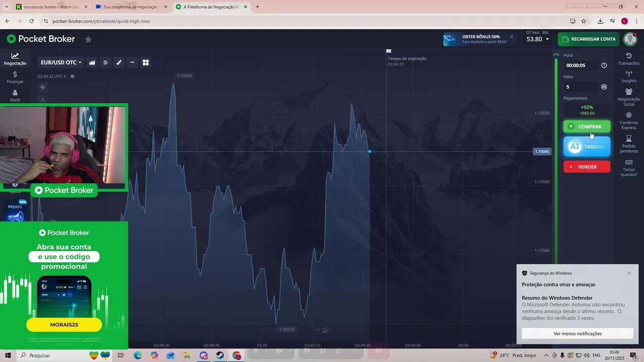Toggle the lightning quick-trade icon
644x362 pixels.
[43, 87]
